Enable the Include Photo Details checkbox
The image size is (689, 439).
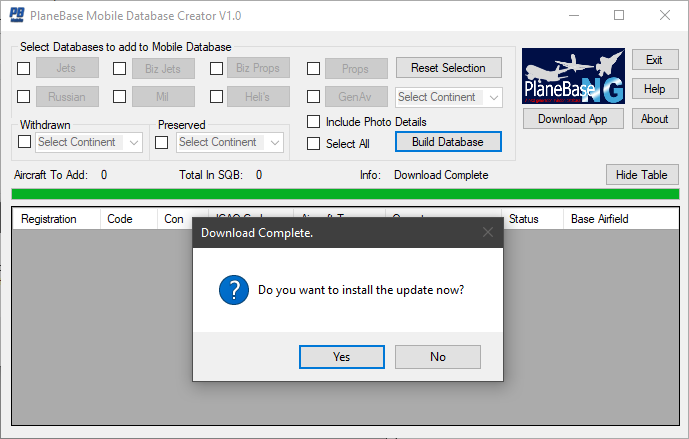coord(314,122)
